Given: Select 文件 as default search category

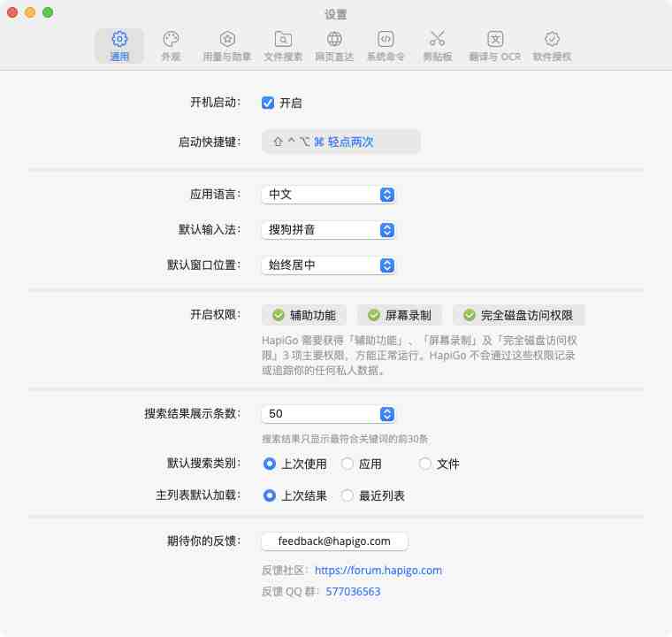Looking at the screenshot, I should click(424, 464).
